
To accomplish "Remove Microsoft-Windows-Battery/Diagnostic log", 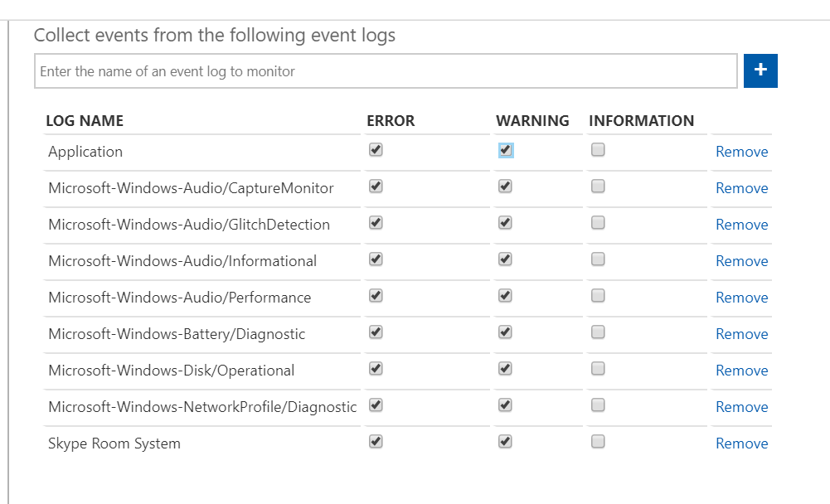I will point(741,334).
